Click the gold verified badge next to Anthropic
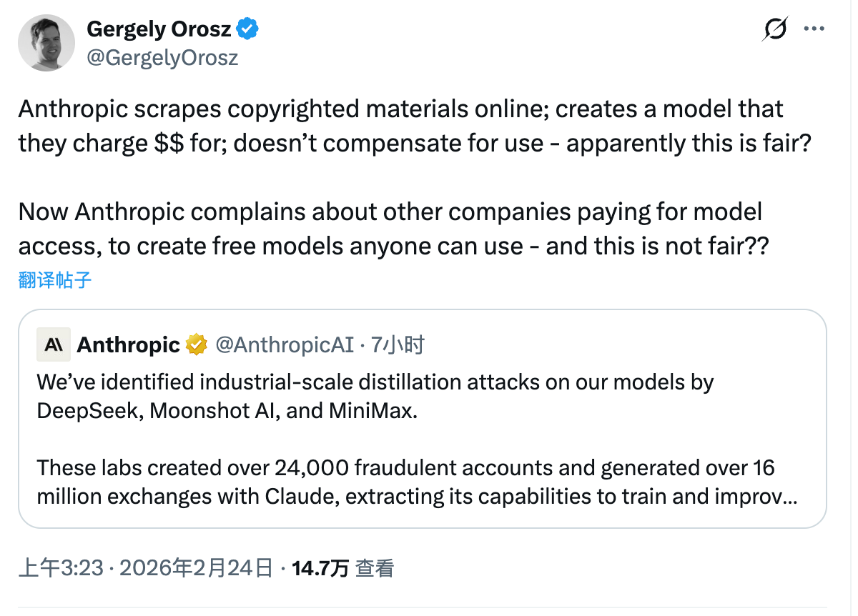858x616 pixels. click(x=197, y=345)
